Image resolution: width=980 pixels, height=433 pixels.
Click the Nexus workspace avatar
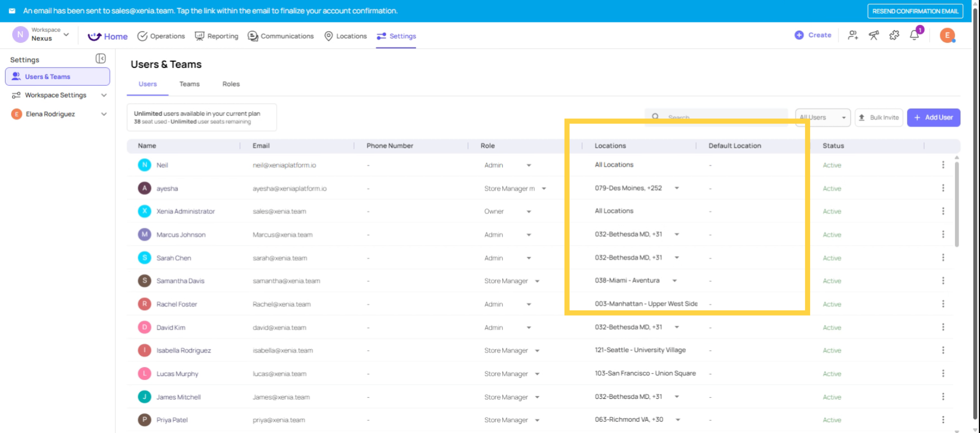point(20,35)
